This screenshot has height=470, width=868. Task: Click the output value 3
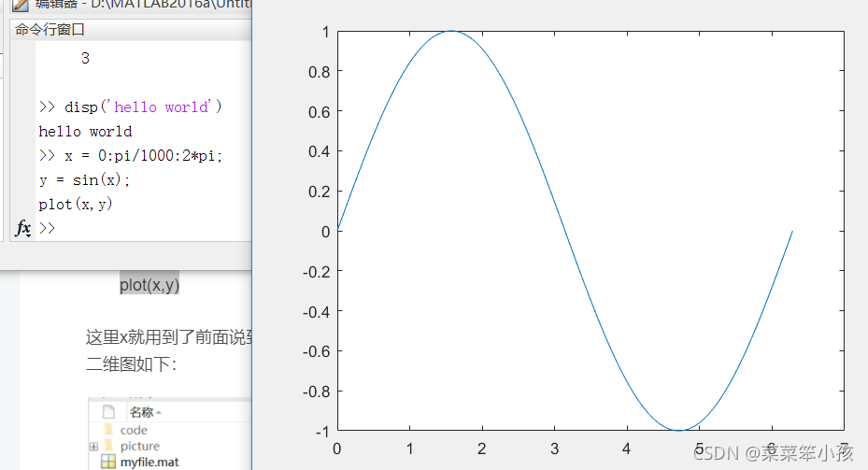point(85,58)
